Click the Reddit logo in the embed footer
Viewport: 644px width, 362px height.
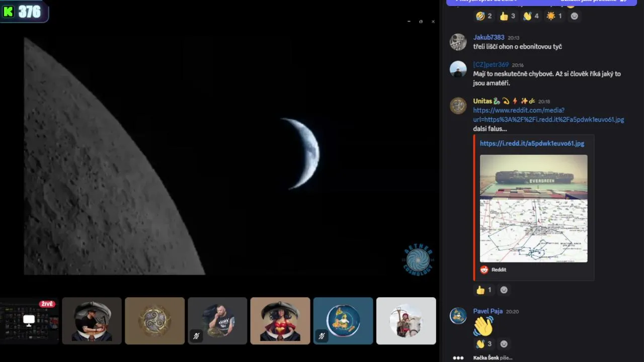pos(484,269)
